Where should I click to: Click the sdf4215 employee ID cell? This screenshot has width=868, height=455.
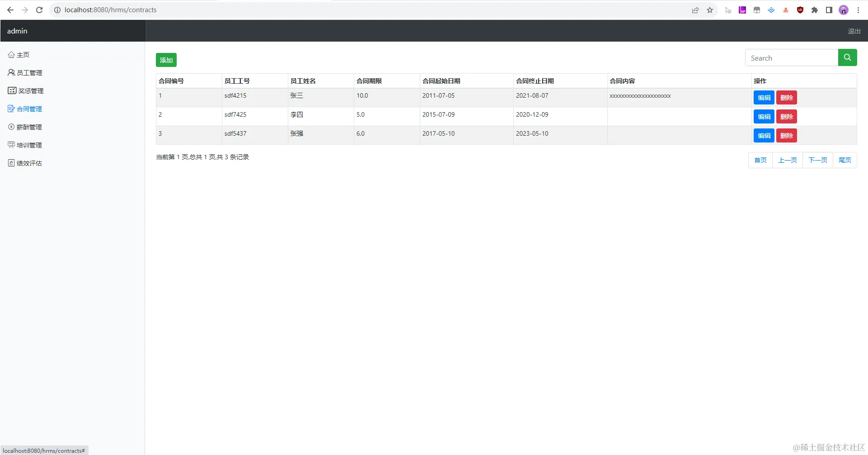click(x=255, y=98)
